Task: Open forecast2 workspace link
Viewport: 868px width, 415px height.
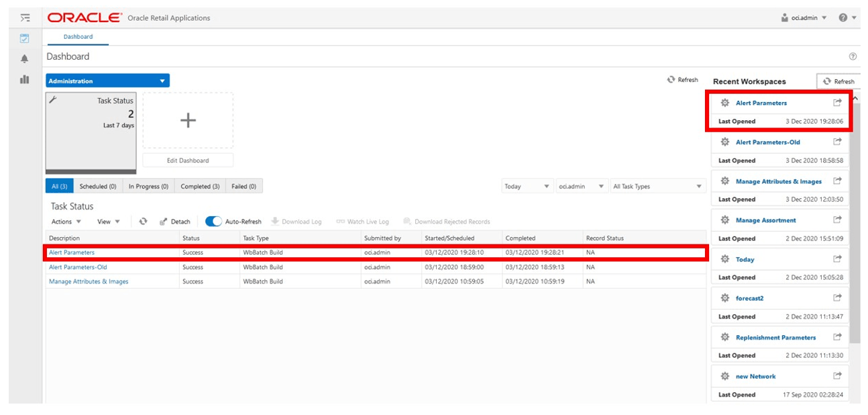Action: [750, 298]
